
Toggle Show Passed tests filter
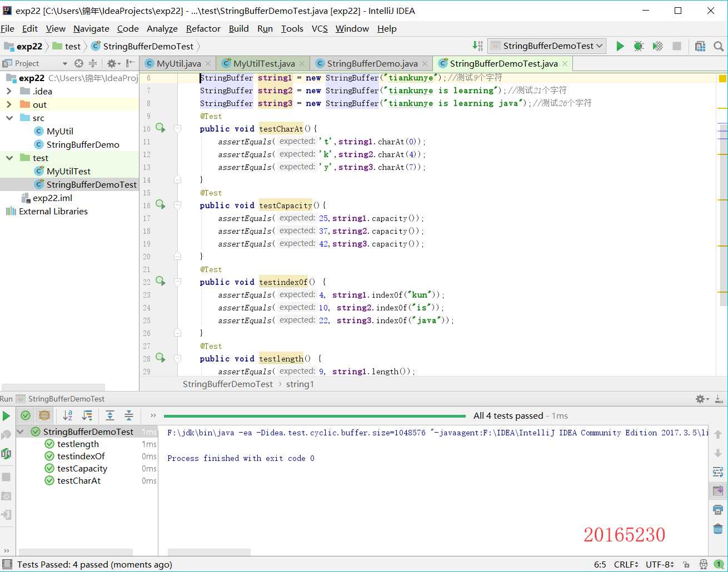tap(26, 415)
